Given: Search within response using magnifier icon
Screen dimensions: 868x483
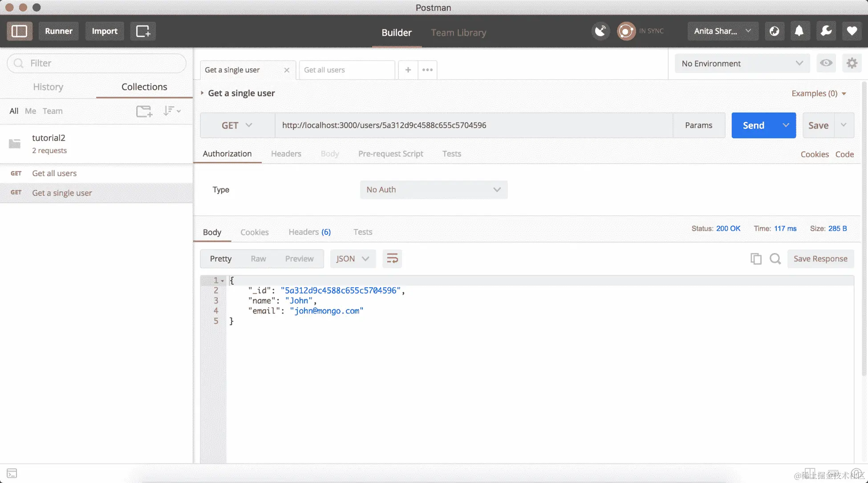Looking at the screenshot, I should pyautogui.click(x=775, y=259).
